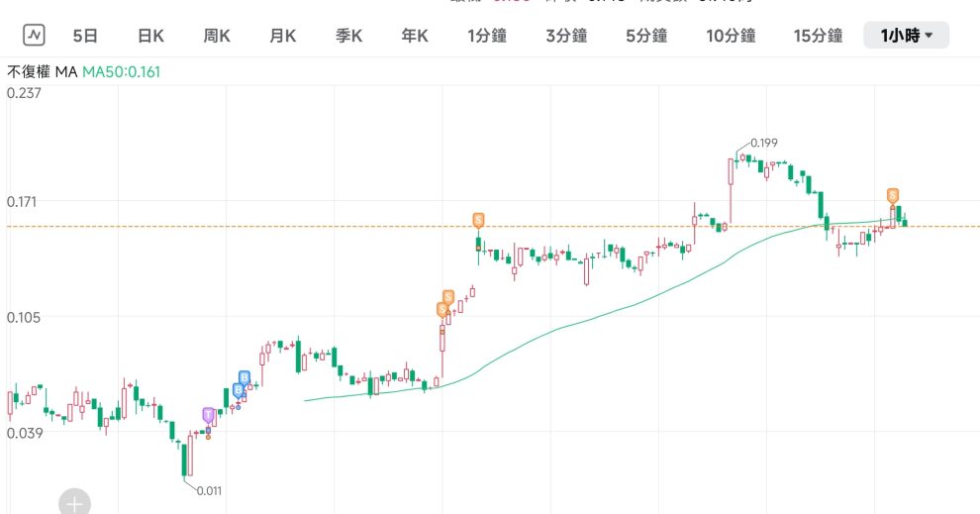This screenshot has height=514, width=980.
Task: Click the orange S marker near 0.171
Action: click(478, 220)
